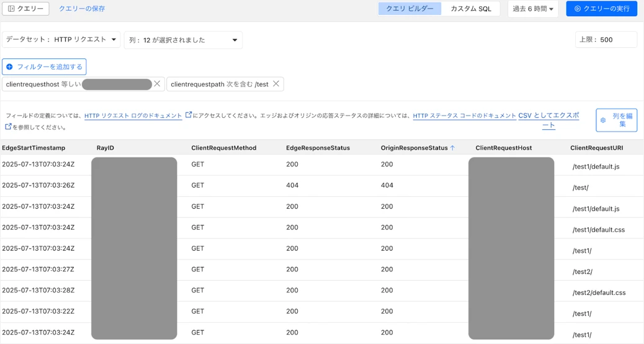Remove the clientrequesthost filter chip

tap(157, 84)
